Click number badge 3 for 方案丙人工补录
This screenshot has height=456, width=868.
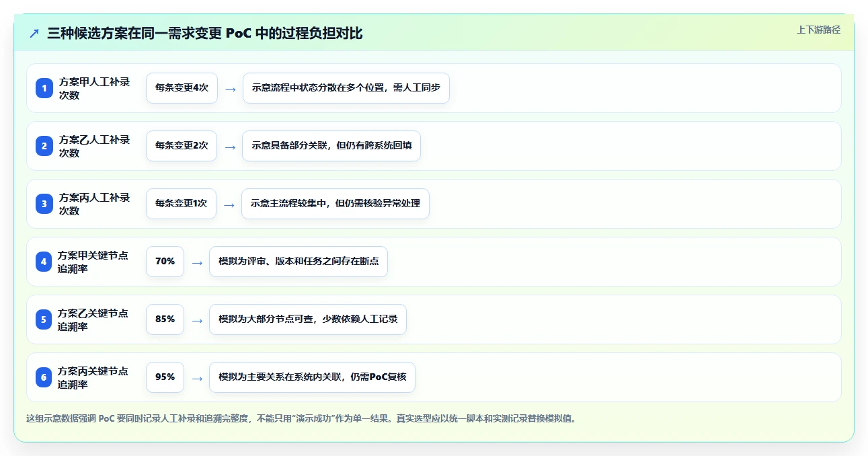click(x=44, y=204)
